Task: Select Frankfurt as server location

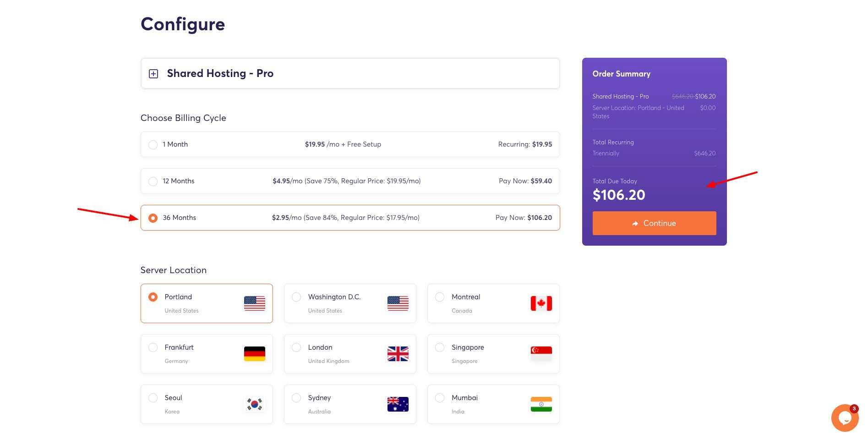Action: (x=153, y=347)
